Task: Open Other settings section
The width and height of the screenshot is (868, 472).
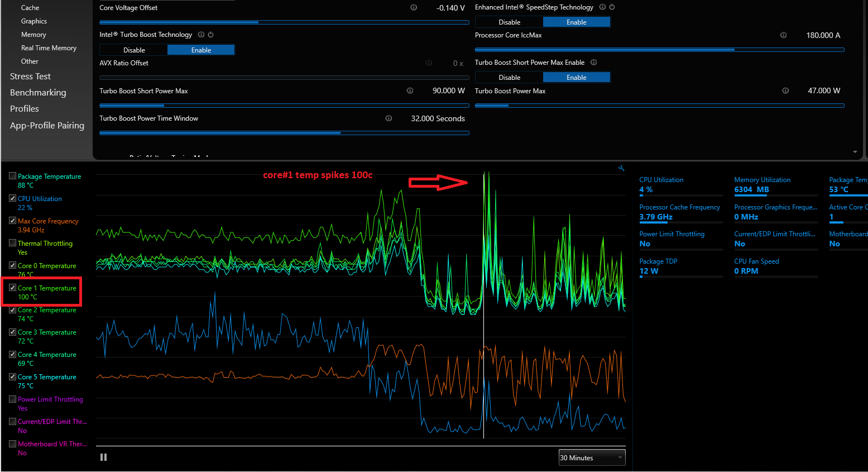Action: point(30,61)
